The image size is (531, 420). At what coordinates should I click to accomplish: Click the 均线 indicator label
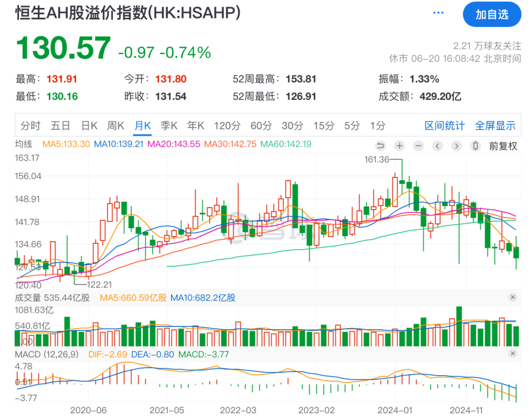(x=23, y=144)
